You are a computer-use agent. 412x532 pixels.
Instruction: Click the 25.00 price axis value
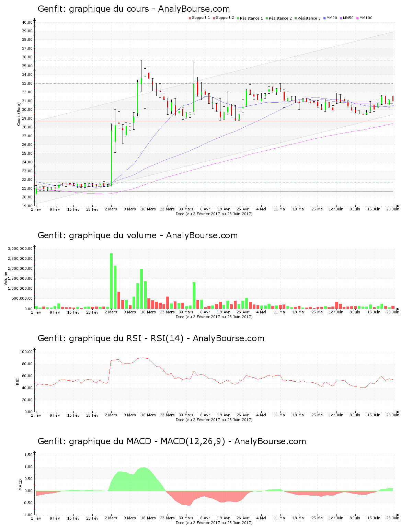click(27, 153)
